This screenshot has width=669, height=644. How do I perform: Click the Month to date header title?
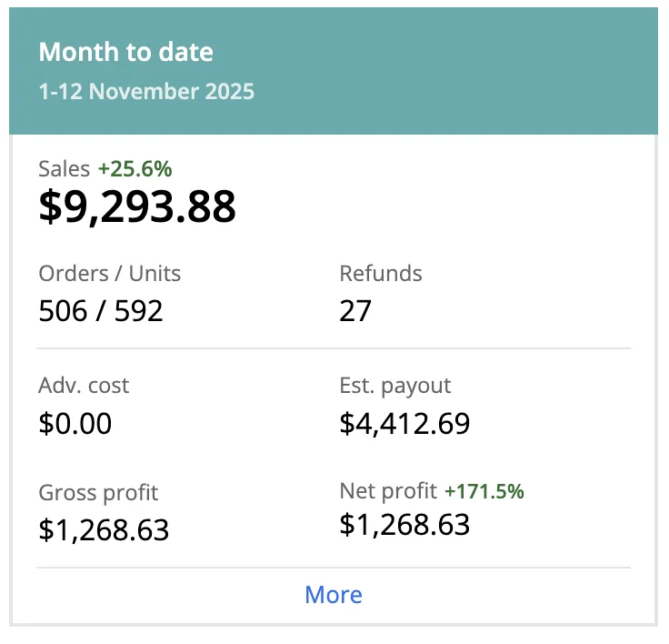(126, 52)
